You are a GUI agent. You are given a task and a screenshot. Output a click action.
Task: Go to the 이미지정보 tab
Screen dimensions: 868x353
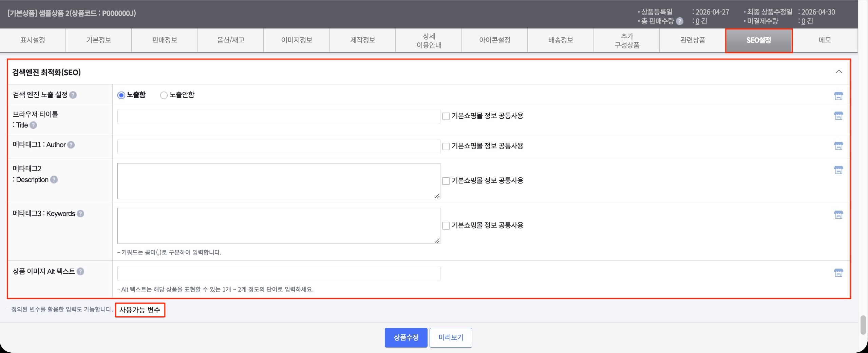(x=297, y=40)
